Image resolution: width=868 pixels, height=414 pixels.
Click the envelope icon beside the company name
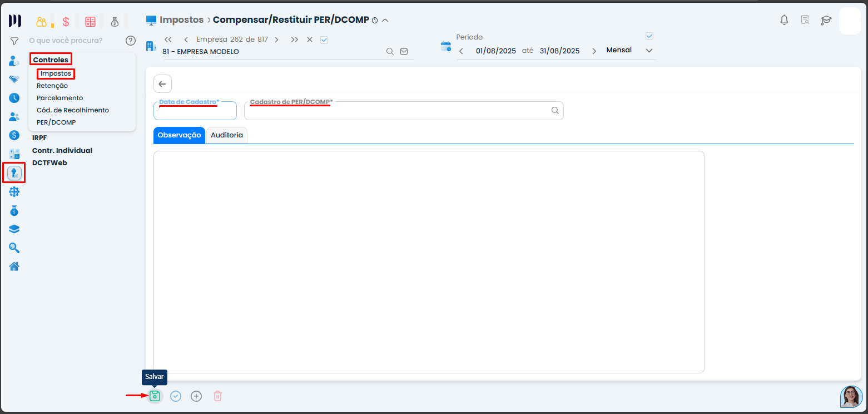[x=404, y=51]
